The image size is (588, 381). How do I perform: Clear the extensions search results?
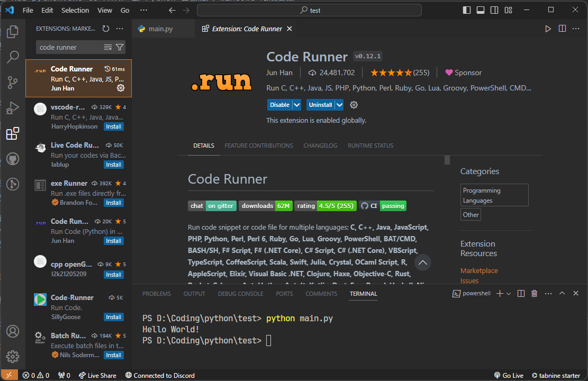108,47
